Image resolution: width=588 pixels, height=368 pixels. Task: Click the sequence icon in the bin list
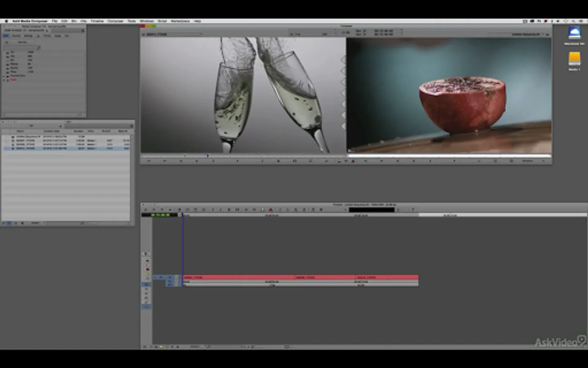(13, 137)
